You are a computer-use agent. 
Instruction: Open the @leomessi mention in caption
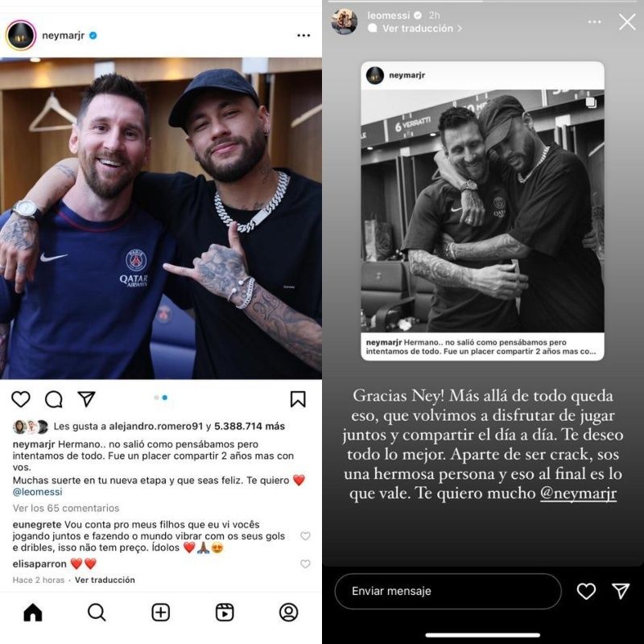[37, 492]
